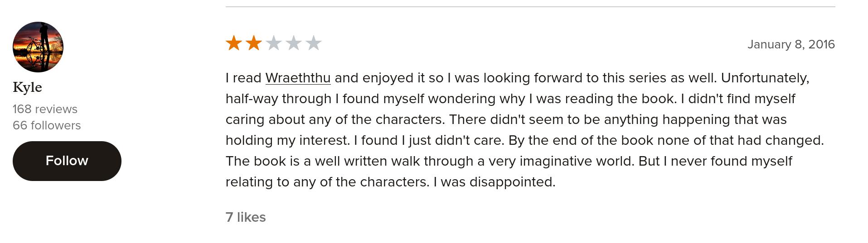Click the line starting 'holding my interest'
This screenshot has height=243, width=868.
pyautogui.click(x=524, y=140)
